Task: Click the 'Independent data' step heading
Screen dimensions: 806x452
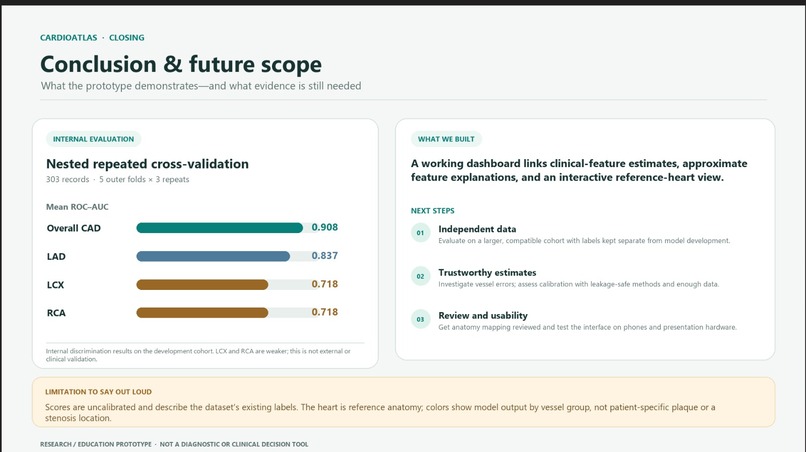Action: point(478,229)
